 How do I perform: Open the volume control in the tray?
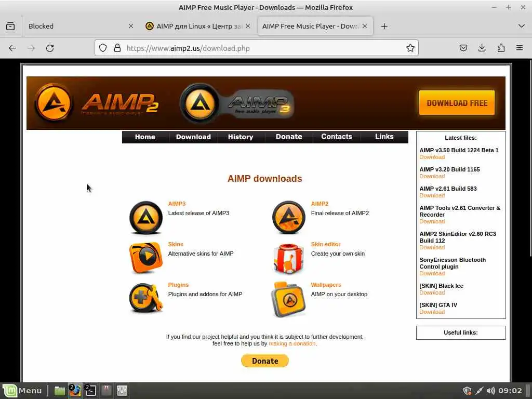click(490, 391)
